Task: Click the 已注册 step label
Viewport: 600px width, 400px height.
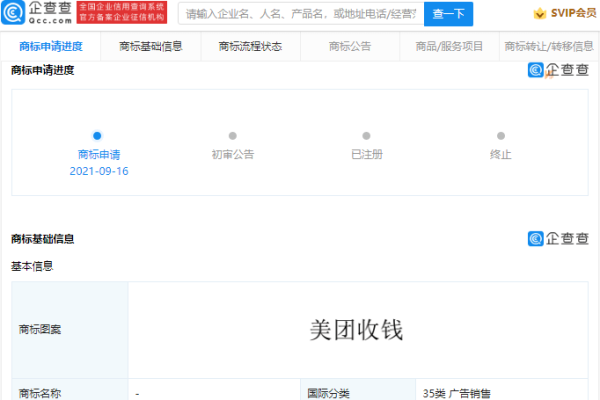Action: pyautogui.click(x=367, y=154)
